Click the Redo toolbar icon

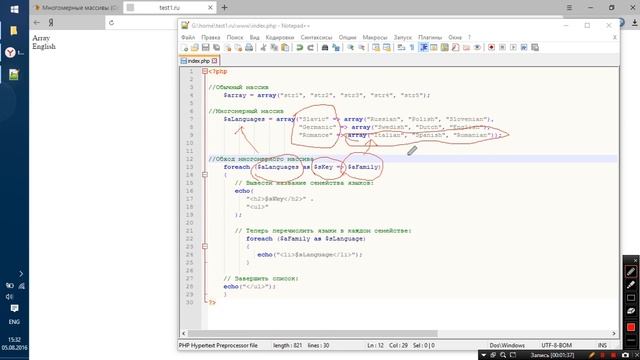coord(310,48)
